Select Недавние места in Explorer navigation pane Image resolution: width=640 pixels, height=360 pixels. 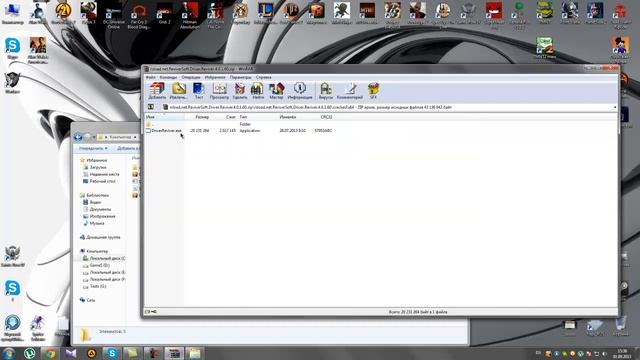(x=101, y=174)
